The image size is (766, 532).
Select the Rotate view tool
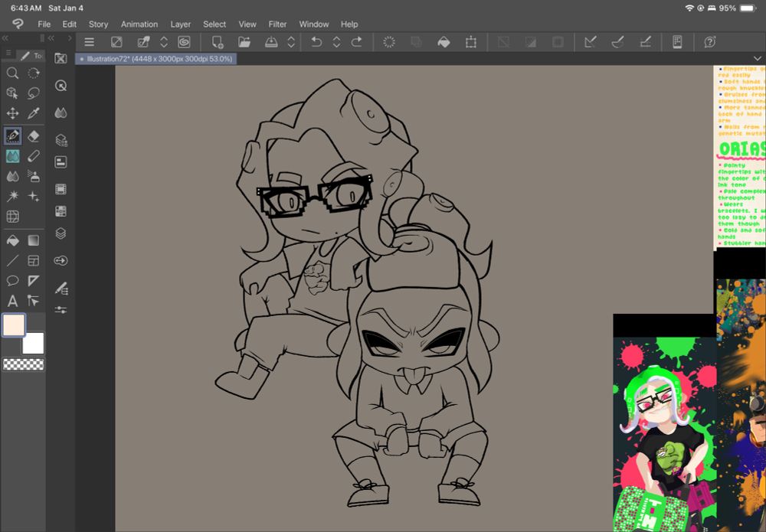point(33,73)
